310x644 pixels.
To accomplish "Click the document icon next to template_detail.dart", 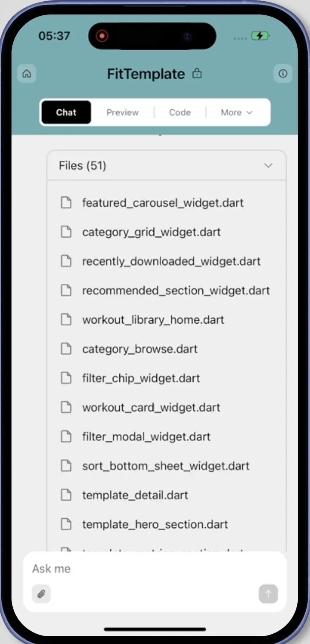I will 66,495.
